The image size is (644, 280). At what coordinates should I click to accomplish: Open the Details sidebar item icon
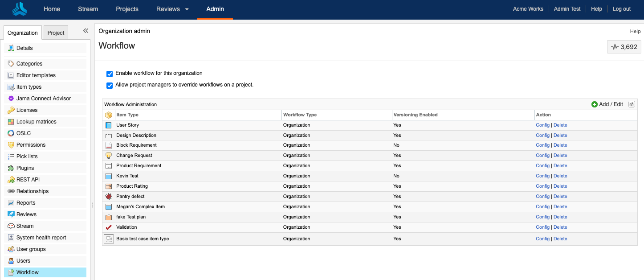pyautogui.click(x=11, y=48)
